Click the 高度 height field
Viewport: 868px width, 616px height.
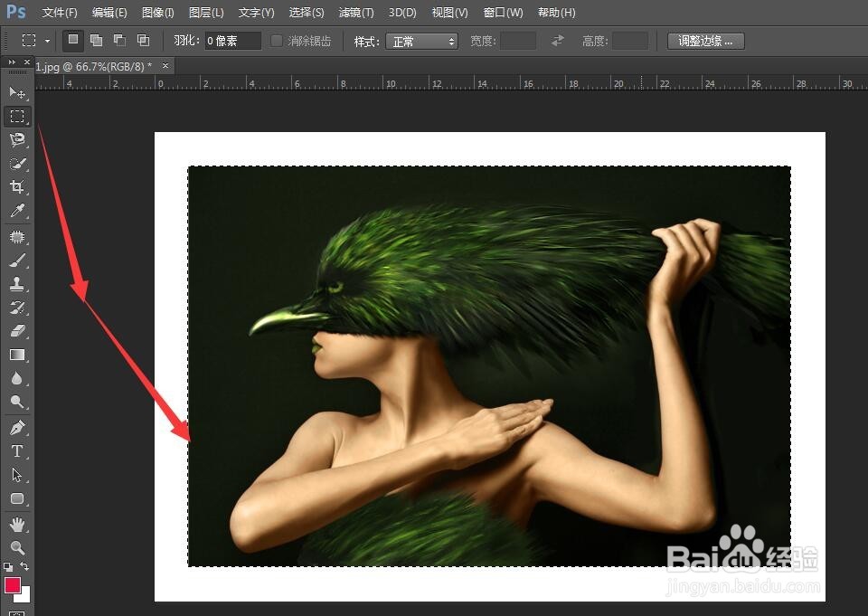click(630, 41)
